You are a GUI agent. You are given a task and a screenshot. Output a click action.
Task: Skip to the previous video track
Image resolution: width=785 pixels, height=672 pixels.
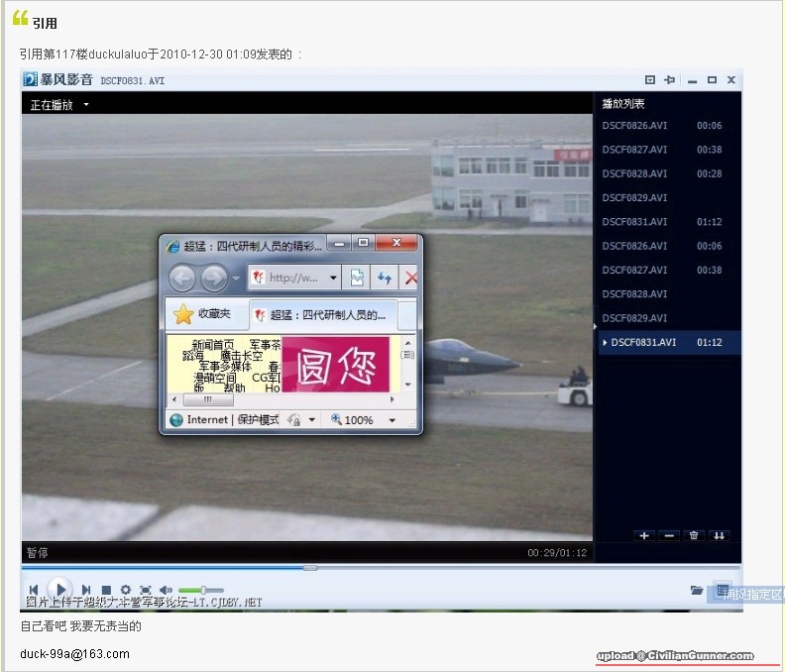tap(34, 590)
